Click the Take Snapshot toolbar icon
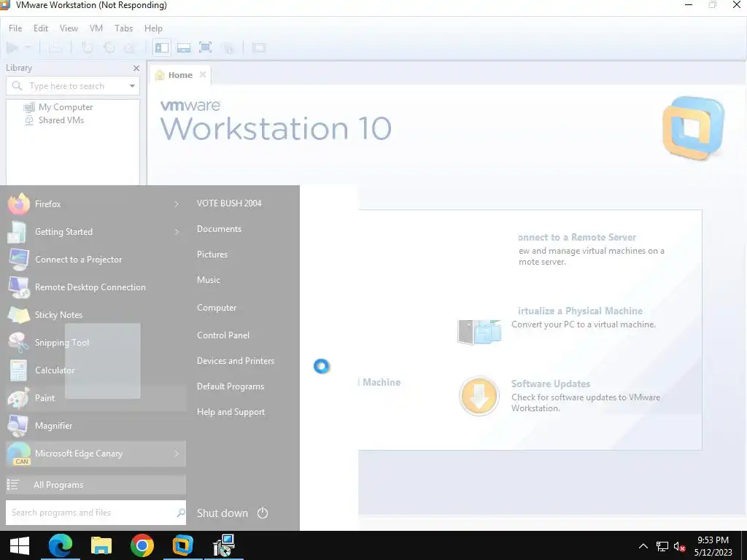Viewport: 747px width, 560px height. [88, 47]
